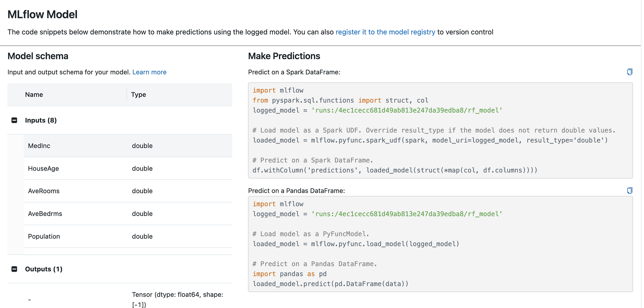Click the Make Predictions heading
Viewport: 644px width, 308px height.
[284, 56]
